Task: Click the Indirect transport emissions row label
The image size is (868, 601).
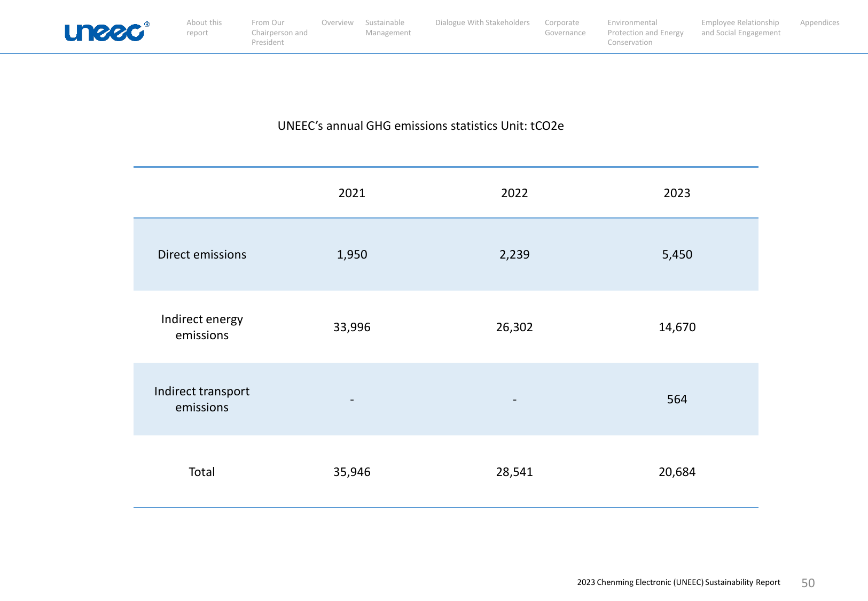Action: tap(202, 399)
